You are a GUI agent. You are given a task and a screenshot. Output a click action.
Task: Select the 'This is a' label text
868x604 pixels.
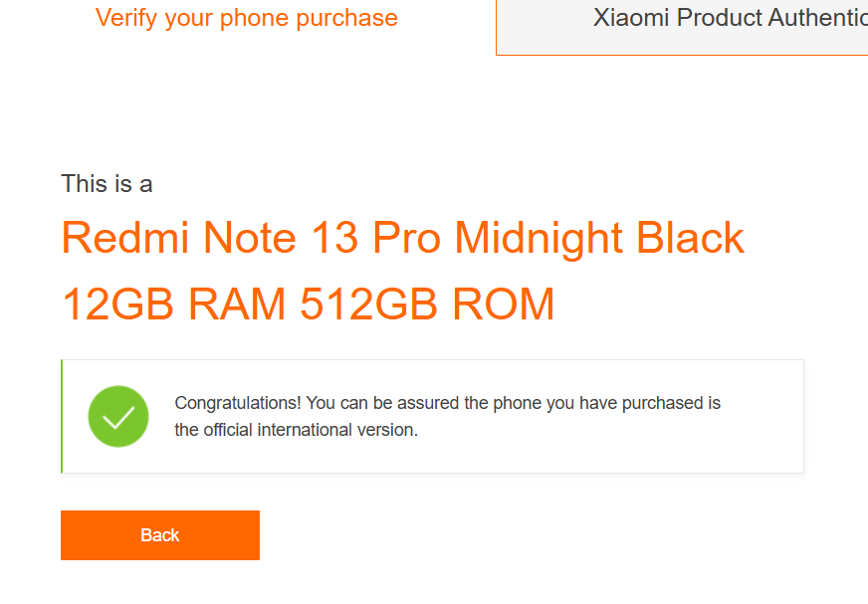pyautogui.click(x=107, y=184)
